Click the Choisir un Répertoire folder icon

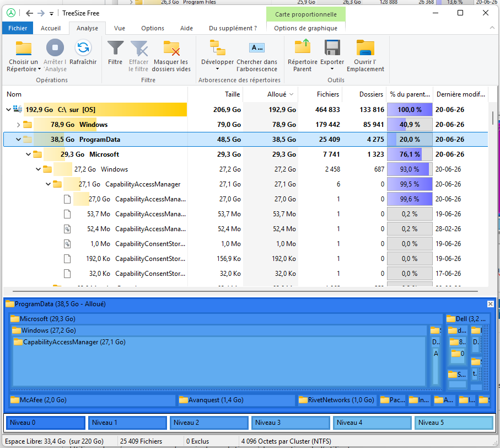click(x=24, y=48)
